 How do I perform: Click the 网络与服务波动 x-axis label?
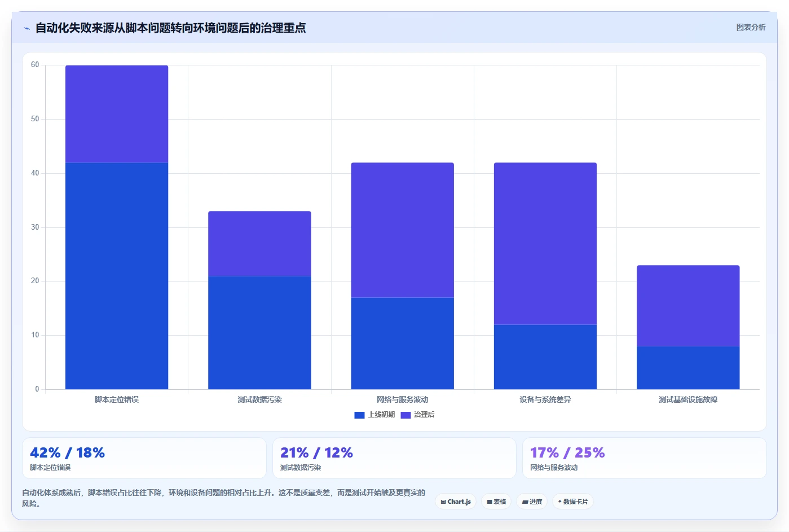click(402, 399)
